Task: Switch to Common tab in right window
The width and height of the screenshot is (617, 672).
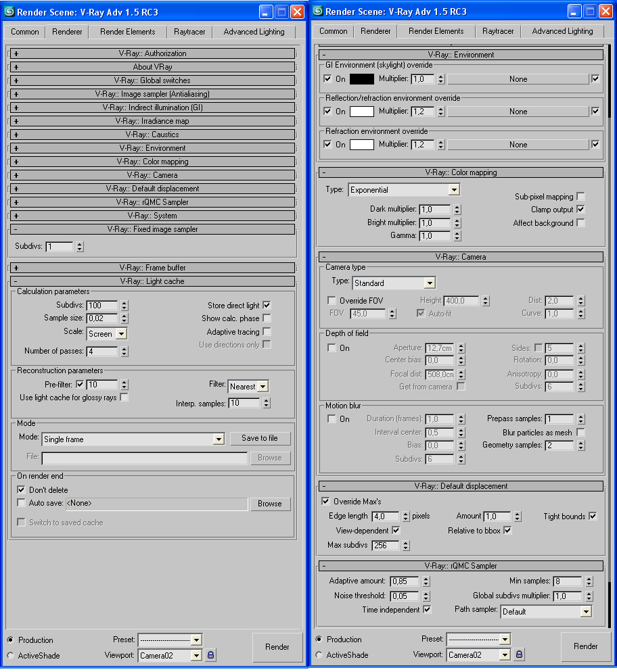Action: pyautogui.click(x=333, y=31)
